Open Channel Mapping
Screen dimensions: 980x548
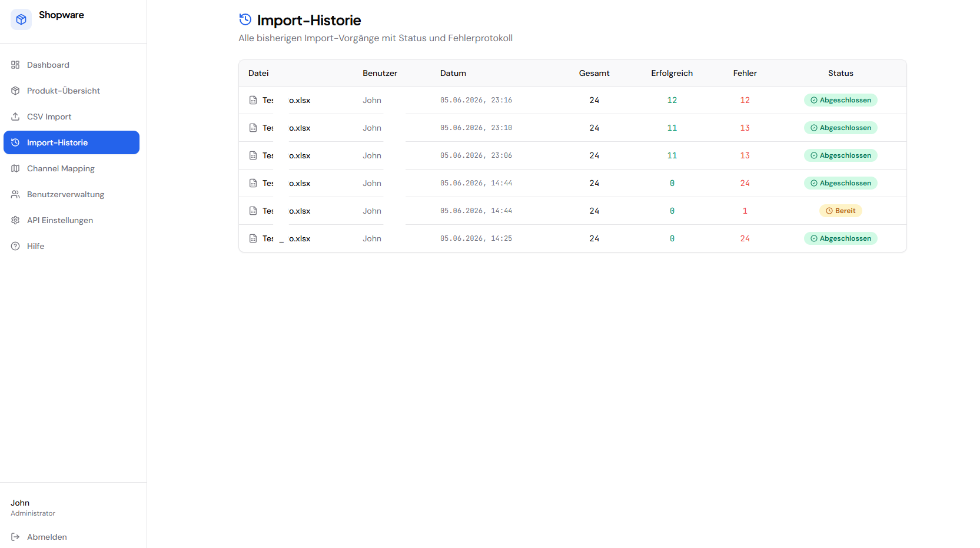(x=71, y=168)
